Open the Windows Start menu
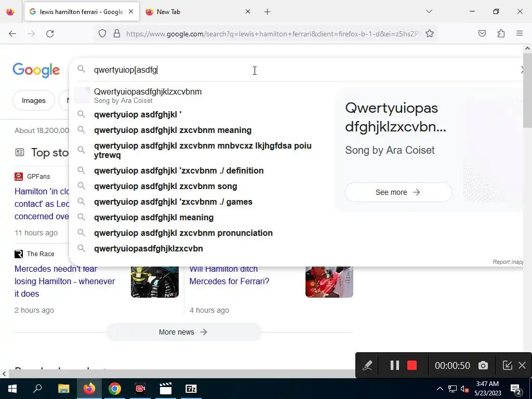 pos(12,389)
